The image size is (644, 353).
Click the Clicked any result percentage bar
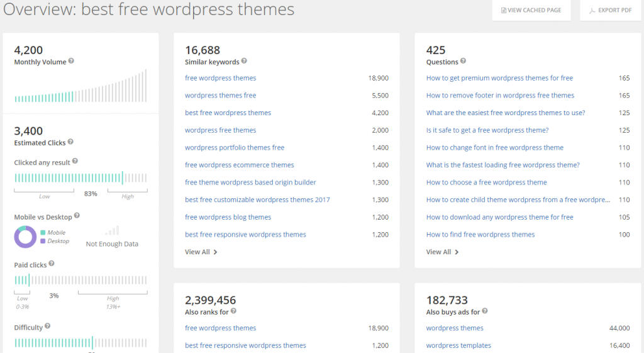coord(80,178)
